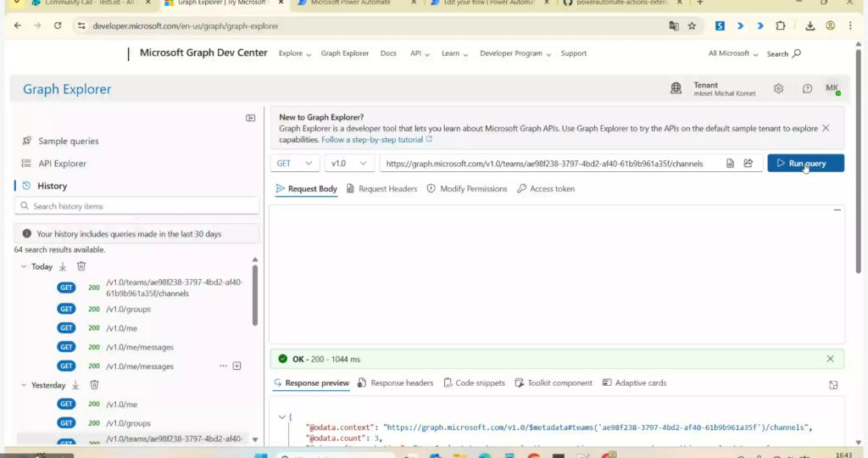Open the Follow a step-by-step tutorial link
This screenshot has width=868, height=458.
click(372, 140)
